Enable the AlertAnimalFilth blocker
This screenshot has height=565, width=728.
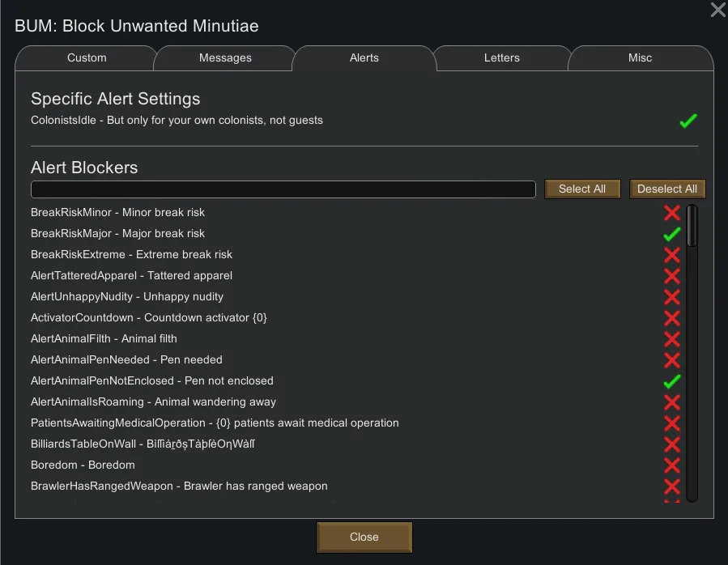click(x=671, y=339)
